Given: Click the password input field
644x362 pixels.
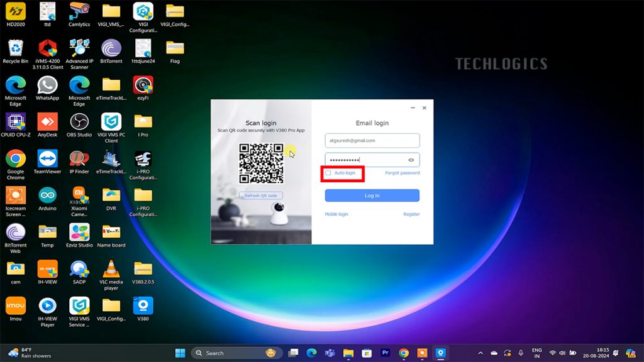Looking at the screenshot, I should pyautogui.click(x=365, y=160).
